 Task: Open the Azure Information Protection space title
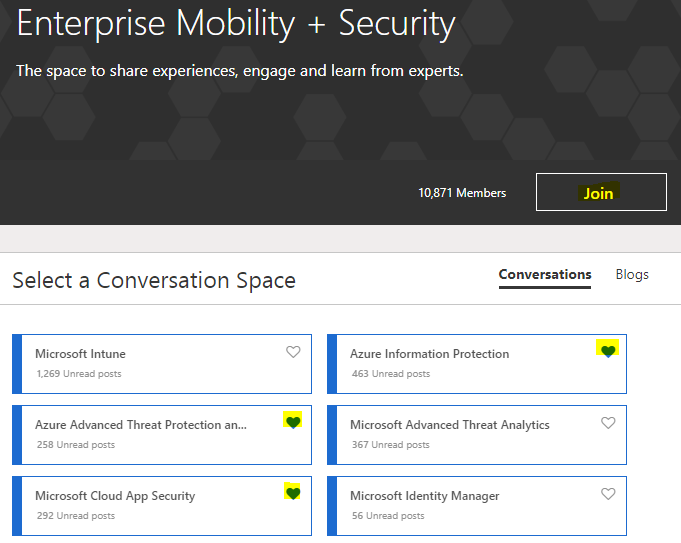click(x=429, y=354)
